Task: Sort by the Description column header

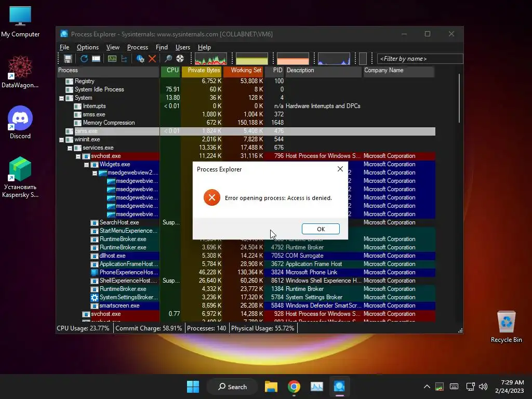Action: (x=323, y=71)
